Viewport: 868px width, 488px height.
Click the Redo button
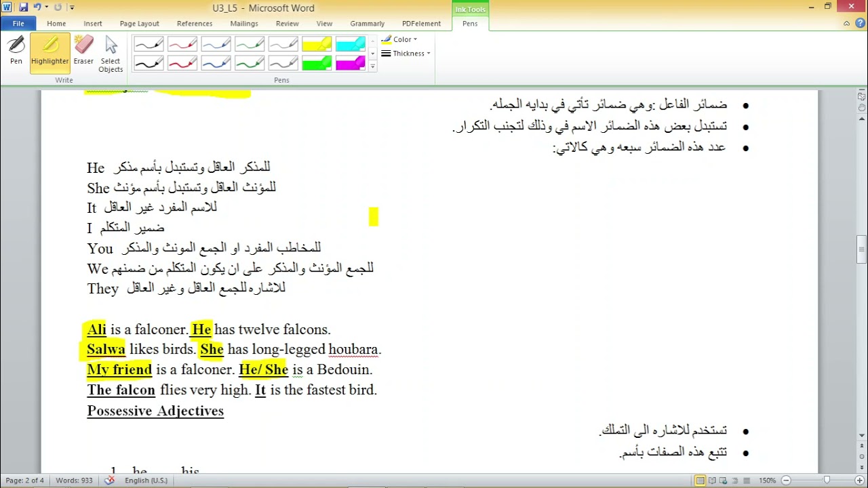[58, 7]
